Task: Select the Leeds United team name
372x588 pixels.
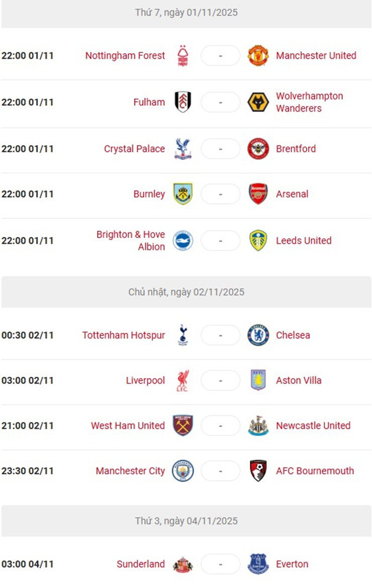Action: click(x=304, y=240)
